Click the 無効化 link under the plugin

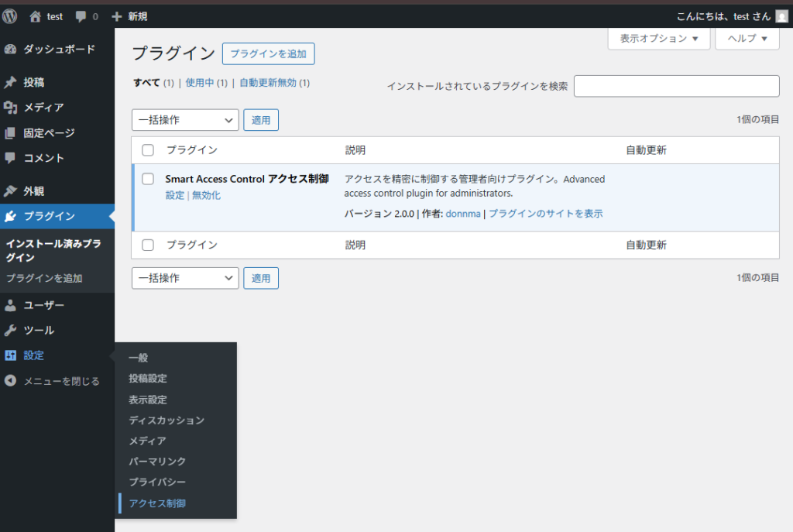pyautogui.click(x=206, y=195)
